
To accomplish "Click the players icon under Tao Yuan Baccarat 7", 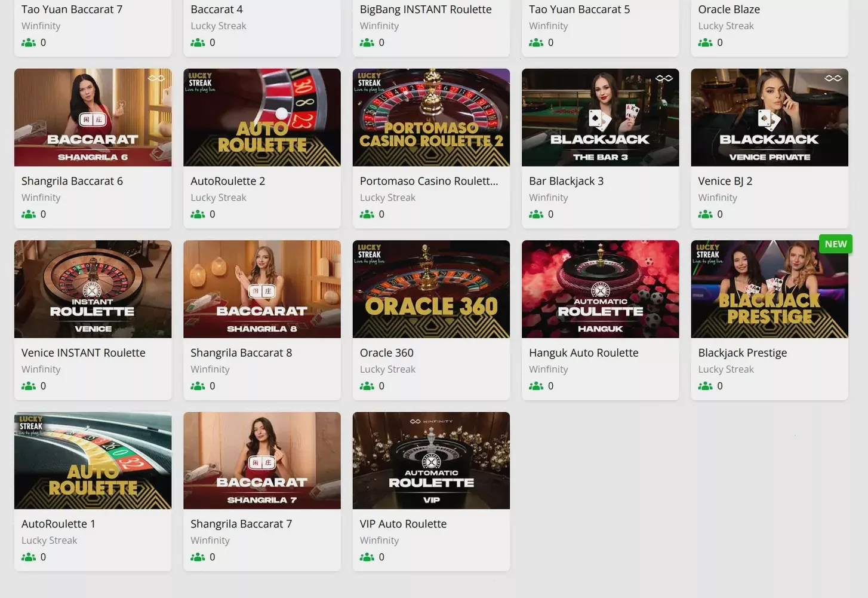I will pyautogui.click(x=29, y=42).
